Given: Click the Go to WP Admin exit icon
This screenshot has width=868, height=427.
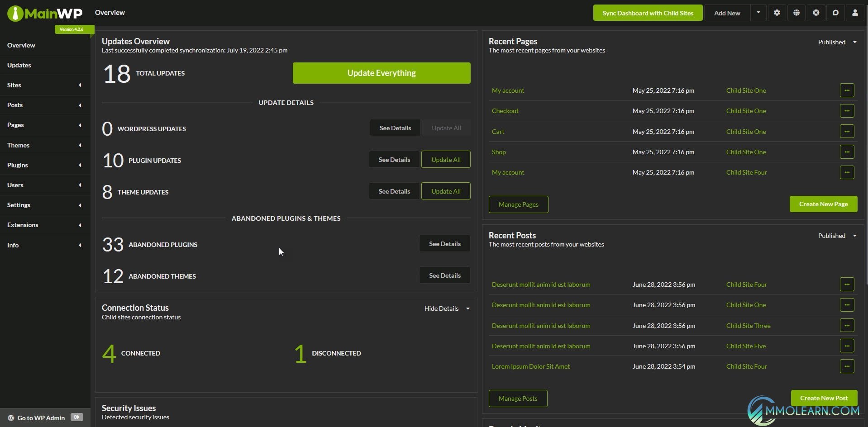Looking at the screenshot, I should [77, 418].
